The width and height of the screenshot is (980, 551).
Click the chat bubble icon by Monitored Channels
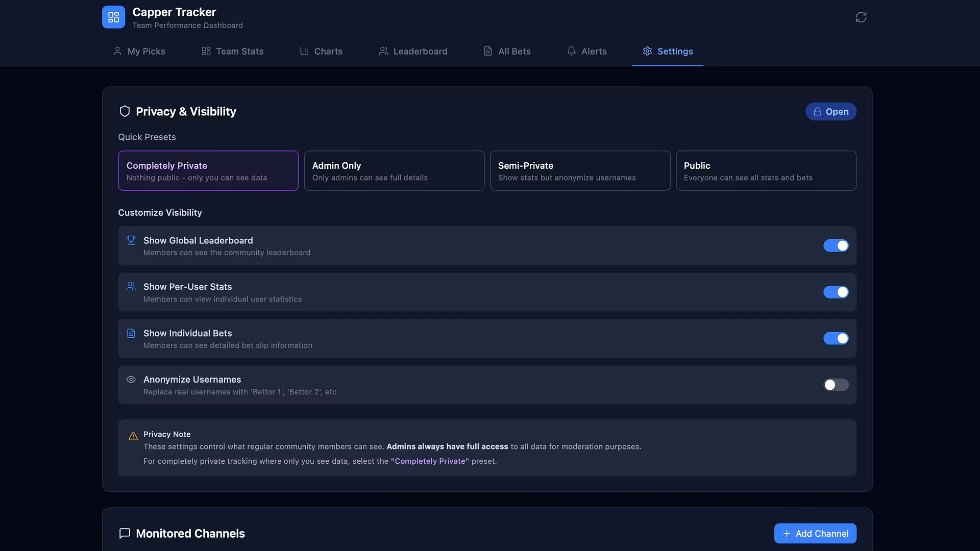(125, 533)
